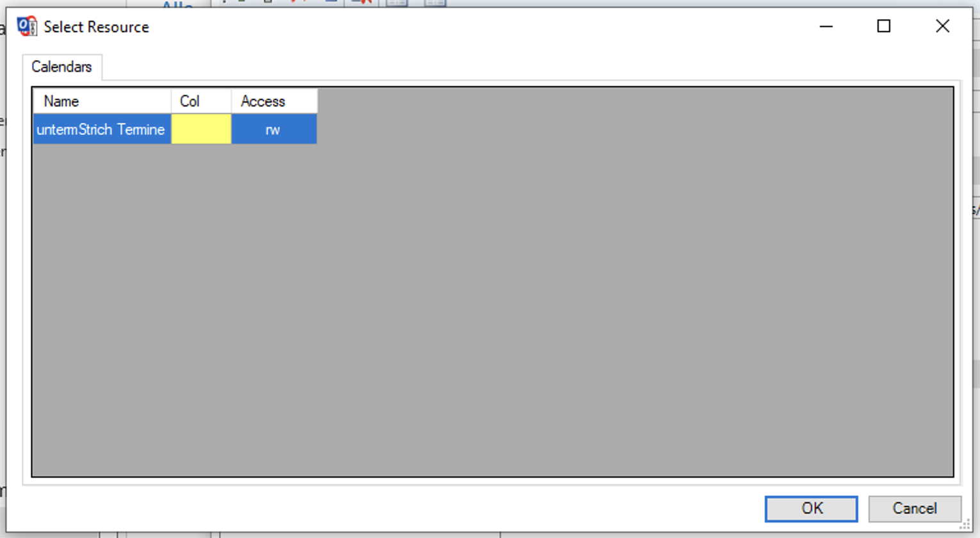The width and height of the screenshot is (980, 538).
Task: Click the right edge of Access header
Action: (x=317, y=101)
